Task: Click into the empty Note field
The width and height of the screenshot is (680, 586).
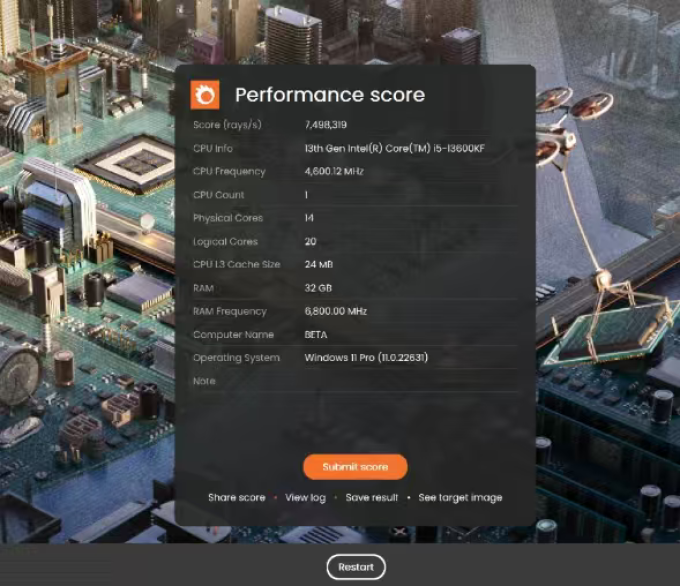Action: pos(410,381)
